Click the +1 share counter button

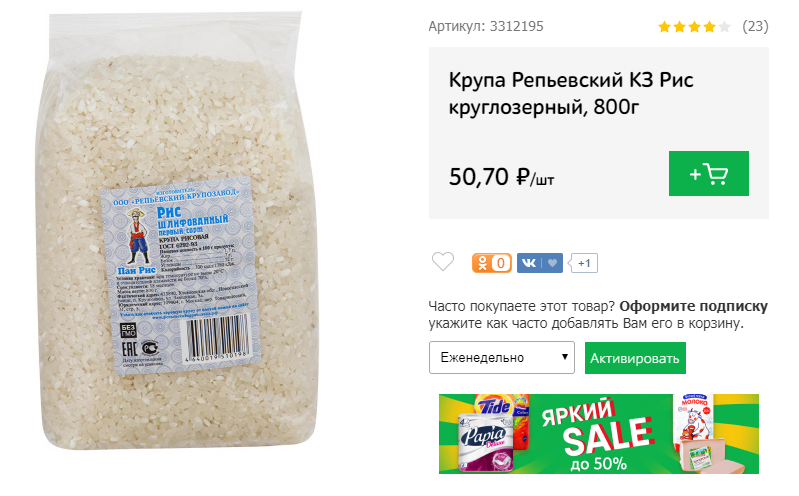[x=584, y=263]
